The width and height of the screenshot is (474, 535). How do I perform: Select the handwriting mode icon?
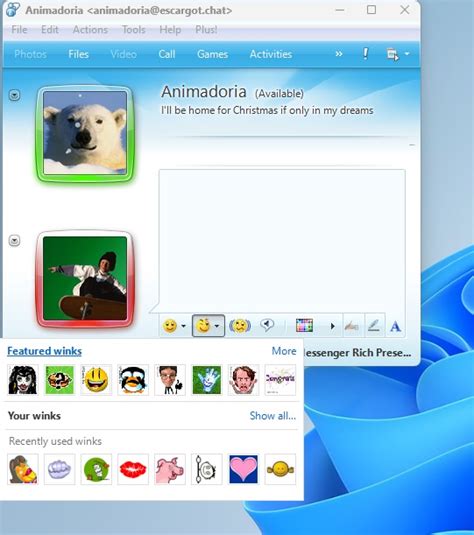[352, 326]
